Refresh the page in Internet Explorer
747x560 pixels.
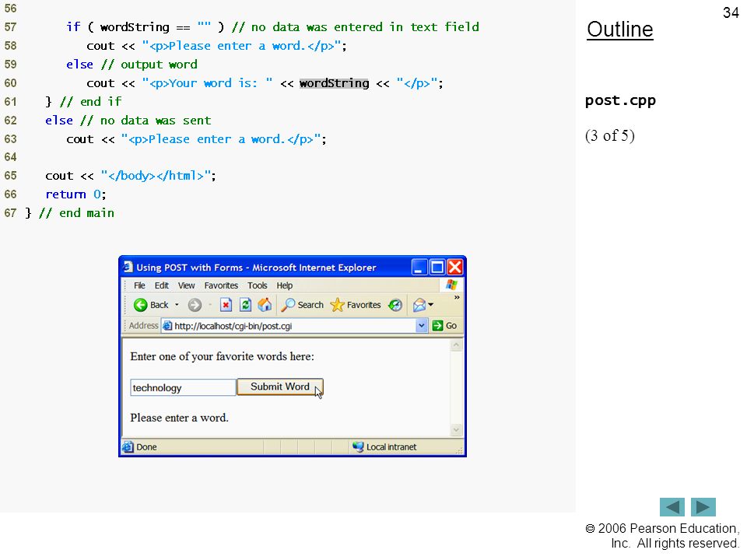click(245, 305)
